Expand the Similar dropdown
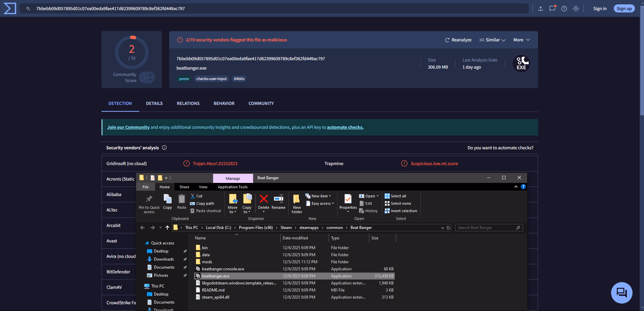 (492, 40)
